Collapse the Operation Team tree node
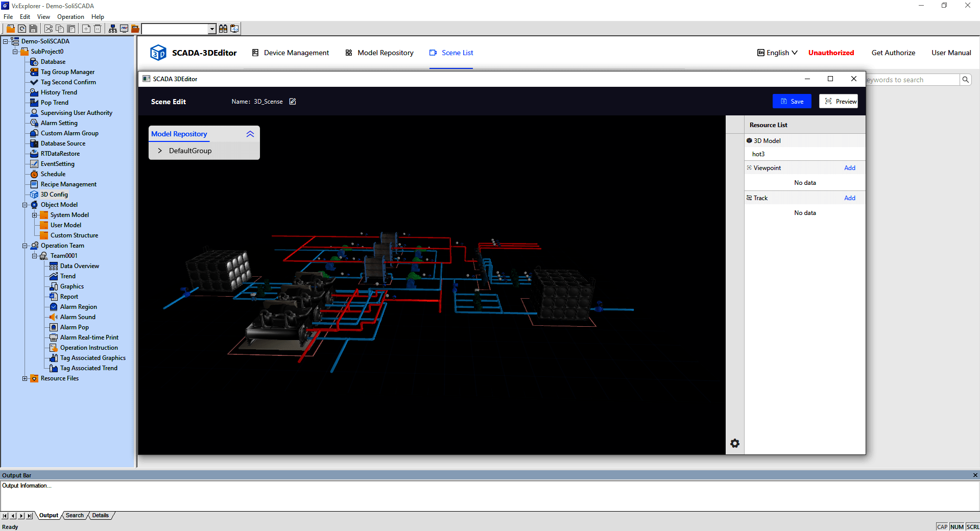 coord(25,246)
